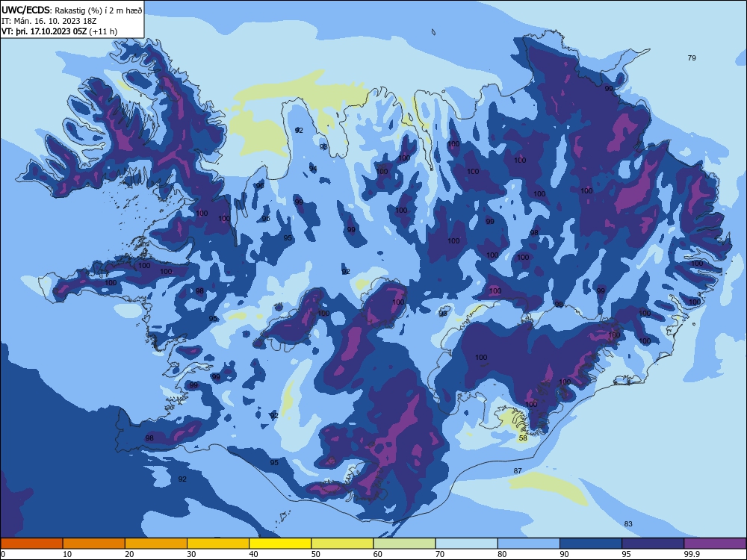Click the '99.9' legend scale label

(692, 554)
